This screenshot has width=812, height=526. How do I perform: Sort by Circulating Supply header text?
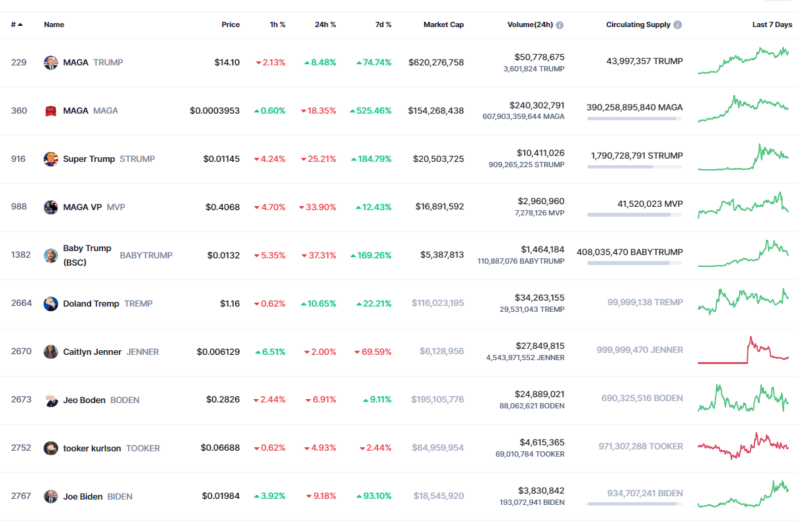[638, 25]
